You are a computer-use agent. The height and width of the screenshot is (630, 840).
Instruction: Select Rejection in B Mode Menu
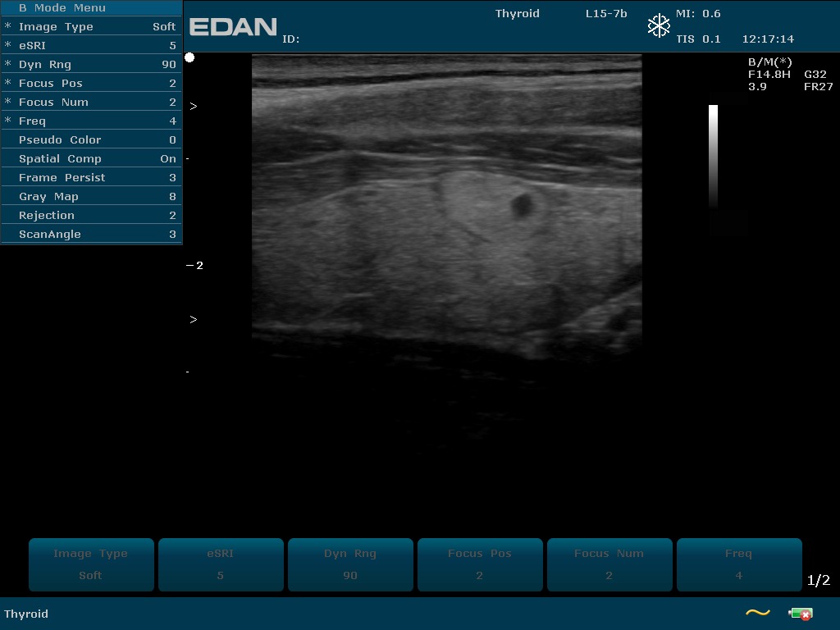(91, 216)
